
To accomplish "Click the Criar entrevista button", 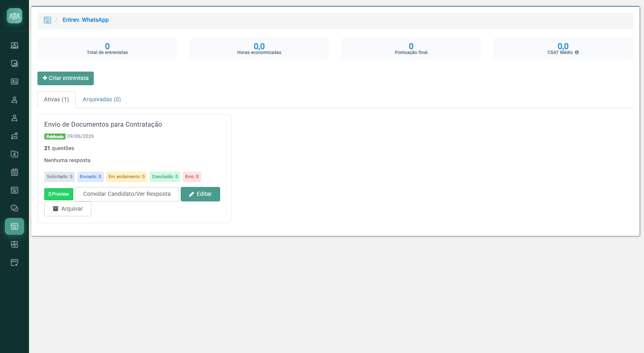I will 66,78.
